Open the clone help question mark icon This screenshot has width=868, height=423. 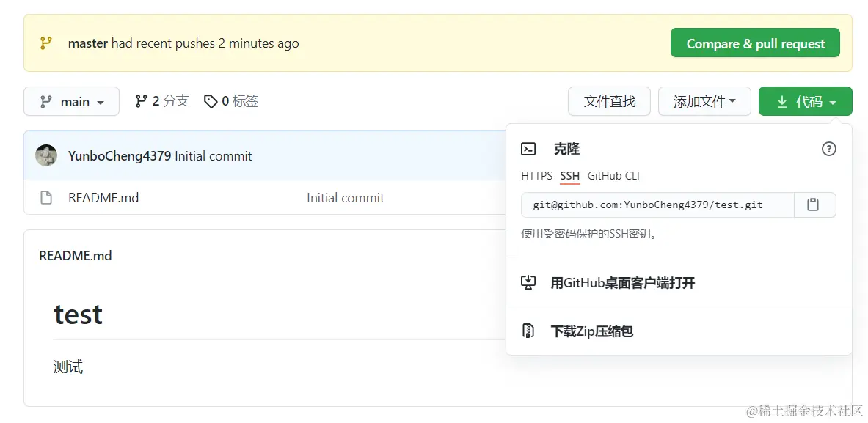pyautogui.click(x=828, y=149)
